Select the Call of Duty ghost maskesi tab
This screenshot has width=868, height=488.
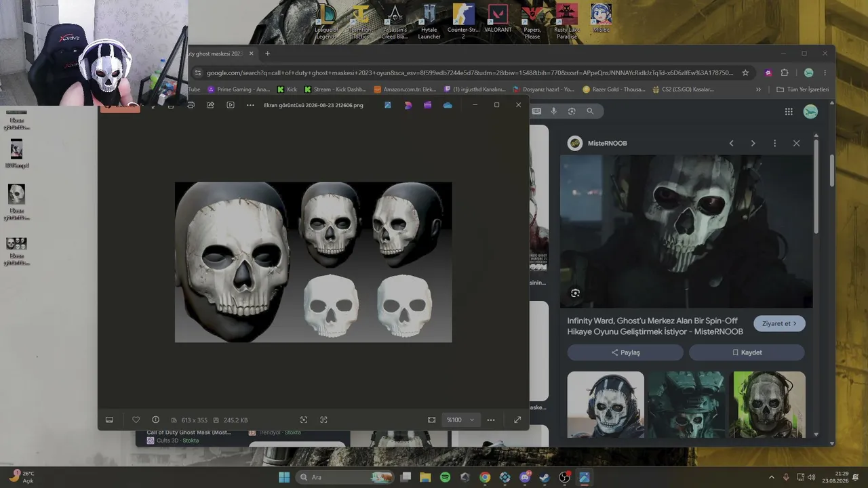(x=217, y=54)
